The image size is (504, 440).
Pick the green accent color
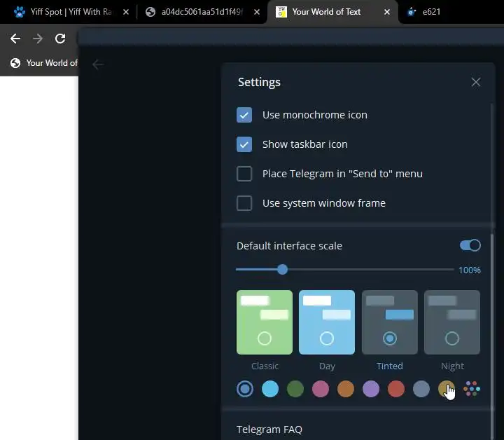click(295, 389)
